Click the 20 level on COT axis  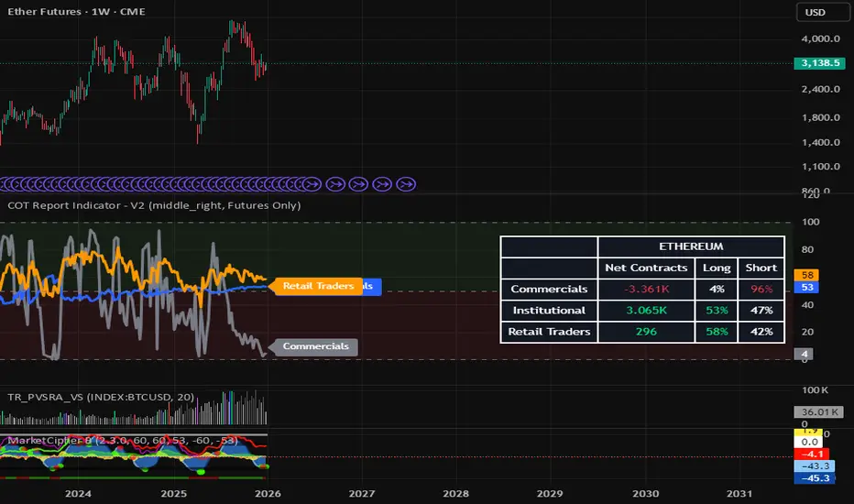click(808, 332)
